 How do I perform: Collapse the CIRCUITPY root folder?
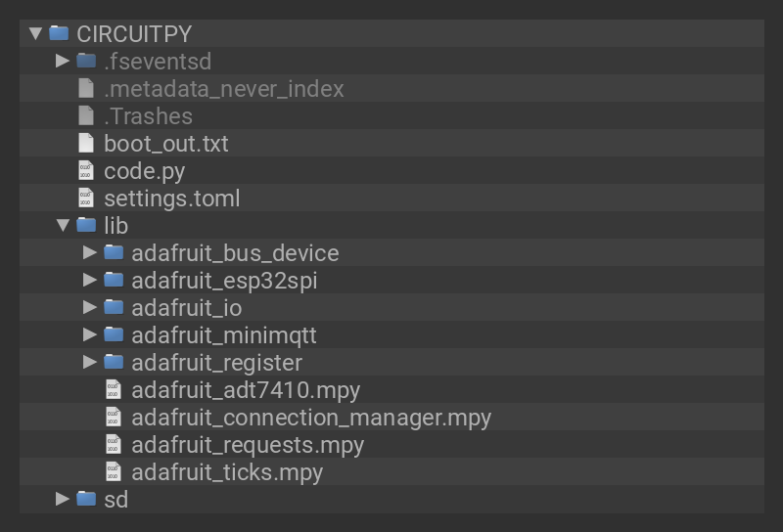click(x=36, y=33)
